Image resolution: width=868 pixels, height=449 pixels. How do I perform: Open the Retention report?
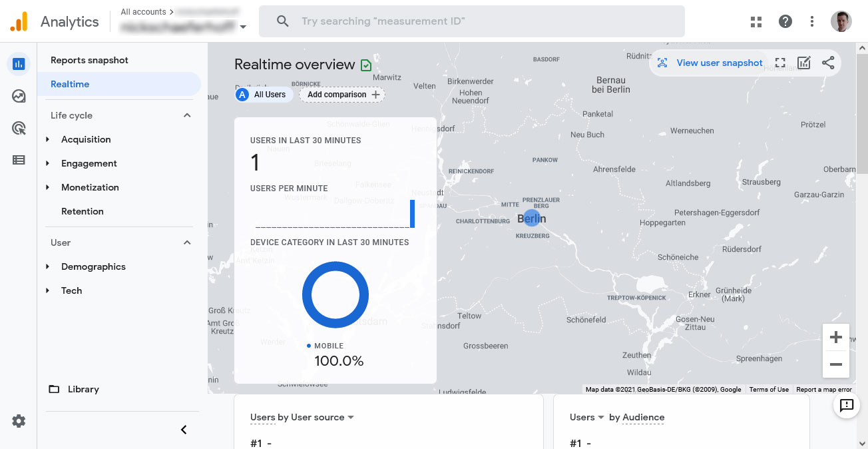[83, 211]
